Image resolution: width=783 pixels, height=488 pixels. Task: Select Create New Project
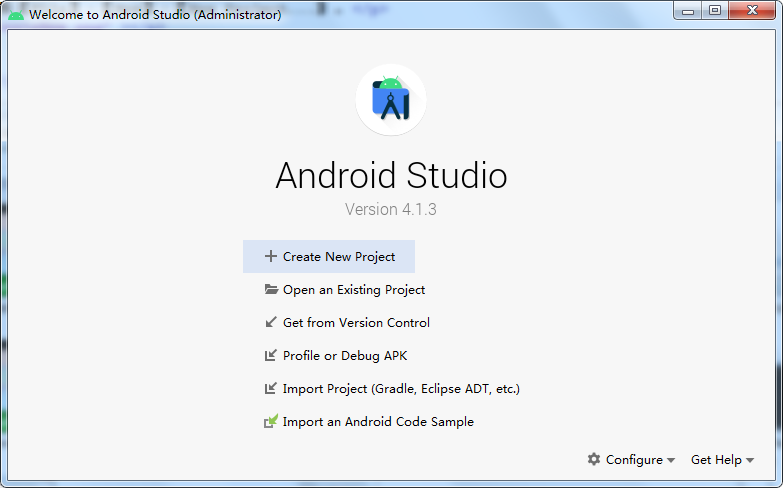coord(329,256)
